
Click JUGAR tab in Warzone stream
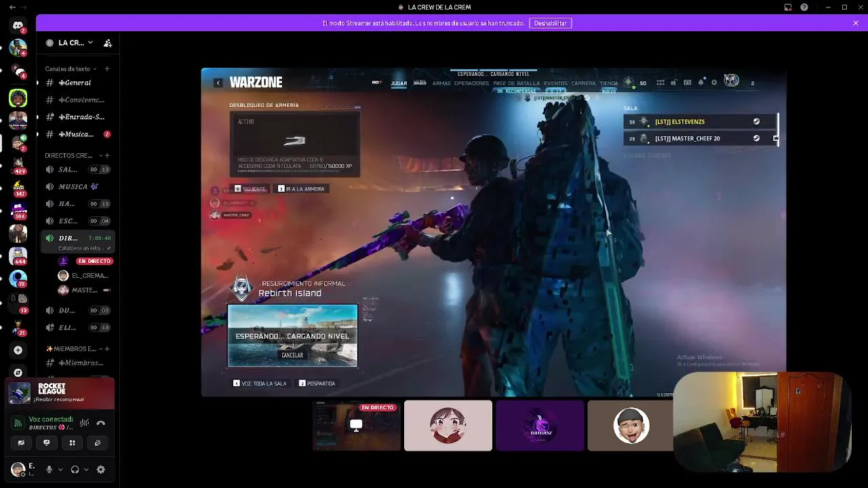[x=399, y=83]
